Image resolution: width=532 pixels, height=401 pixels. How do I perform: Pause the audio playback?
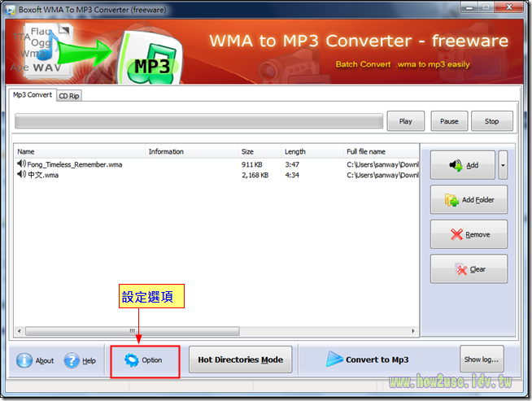449,121
